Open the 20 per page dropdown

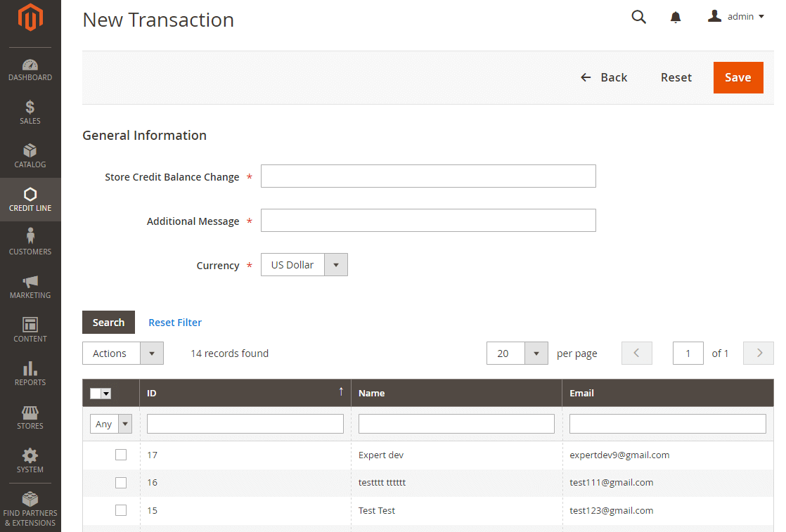517,353
